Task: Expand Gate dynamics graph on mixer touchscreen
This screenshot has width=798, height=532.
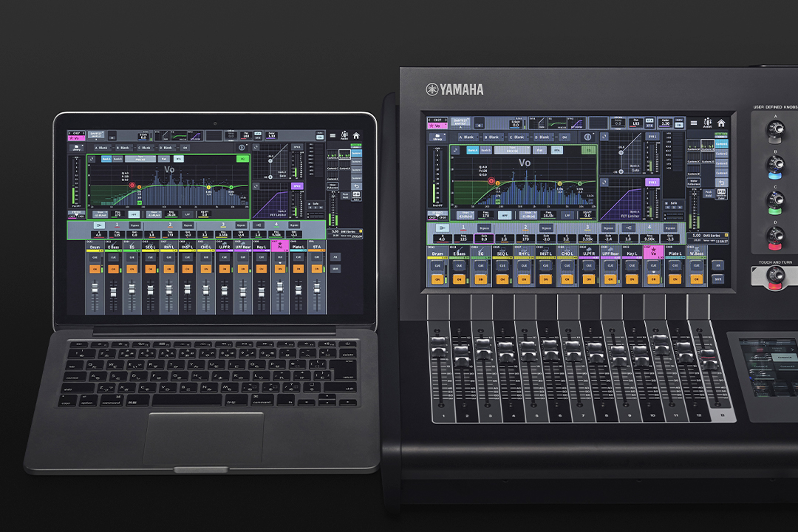Action: 604,137
